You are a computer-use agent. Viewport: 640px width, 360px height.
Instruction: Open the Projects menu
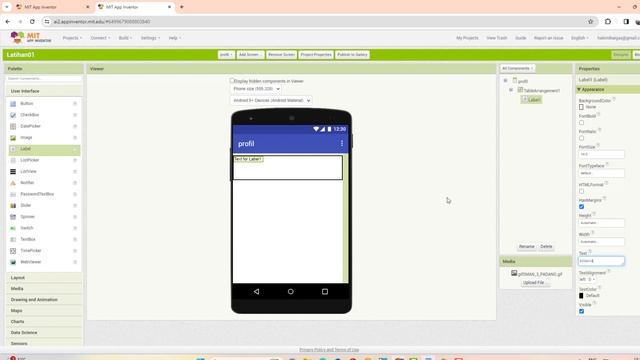pos(72,38)
